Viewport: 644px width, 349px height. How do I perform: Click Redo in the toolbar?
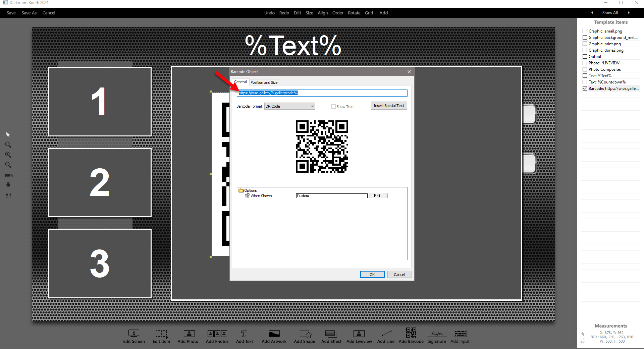tap(284, 13)
